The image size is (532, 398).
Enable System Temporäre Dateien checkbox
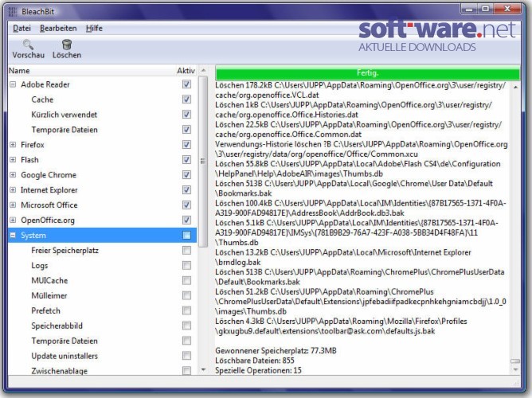(x=186, y=341)
